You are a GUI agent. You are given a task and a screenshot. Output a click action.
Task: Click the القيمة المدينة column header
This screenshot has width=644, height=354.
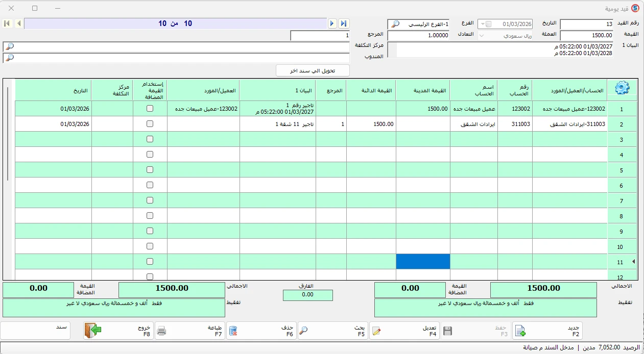423,91
